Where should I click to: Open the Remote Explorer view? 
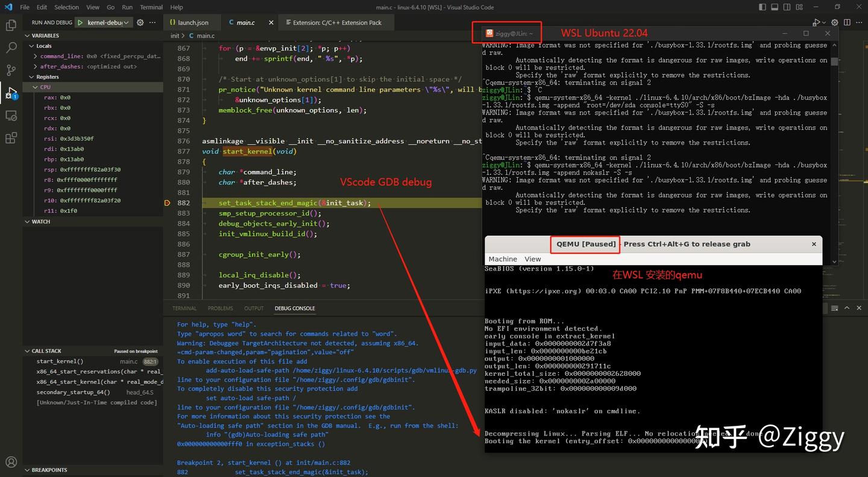click(x=11, y=115)
